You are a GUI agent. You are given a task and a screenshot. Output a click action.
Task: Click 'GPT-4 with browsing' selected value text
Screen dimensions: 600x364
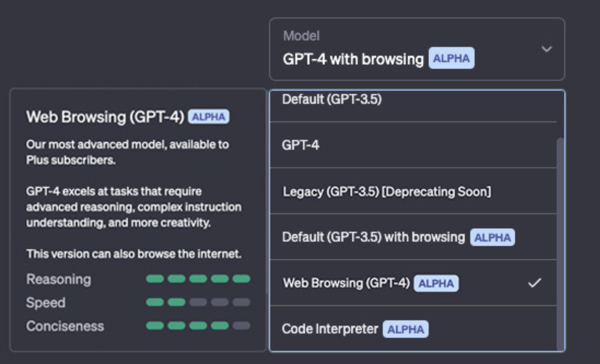[353, 59]
